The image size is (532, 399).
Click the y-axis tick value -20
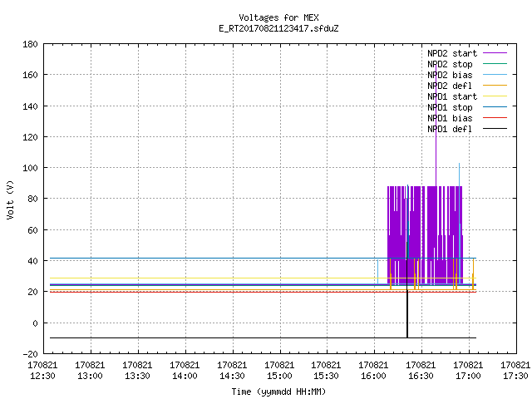30,354
